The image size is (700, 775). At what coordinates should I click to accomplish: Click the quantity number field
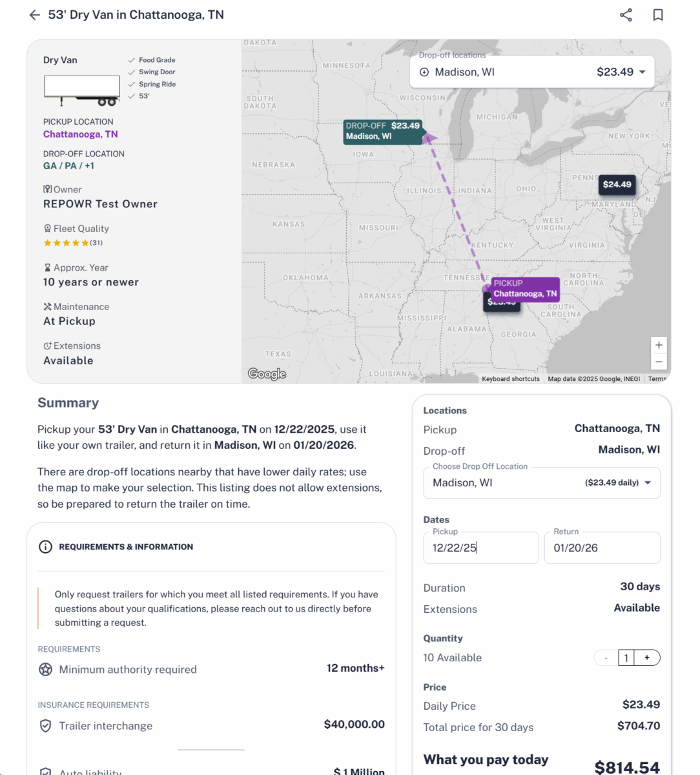[626, 658]
